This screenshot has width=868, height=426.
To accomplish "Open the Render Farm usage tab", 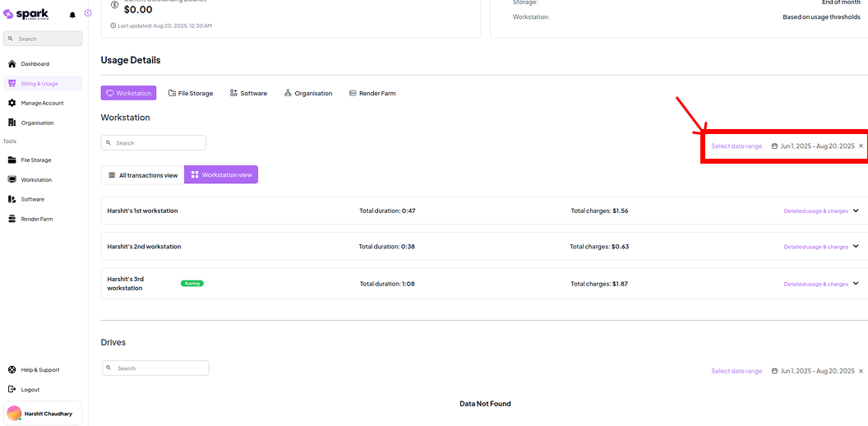I will pos(372,94).
